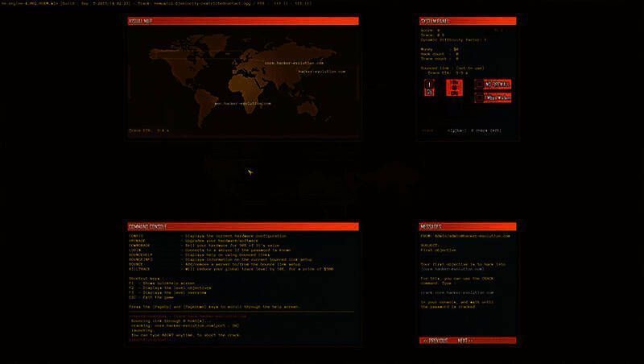Click the First objective message subject
644x364 pixels.
tap(438, 251)
